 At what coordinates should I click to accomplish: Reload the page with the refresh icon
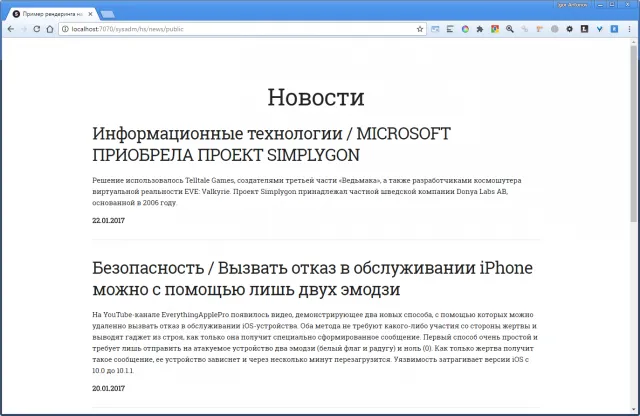coord(37,29)
